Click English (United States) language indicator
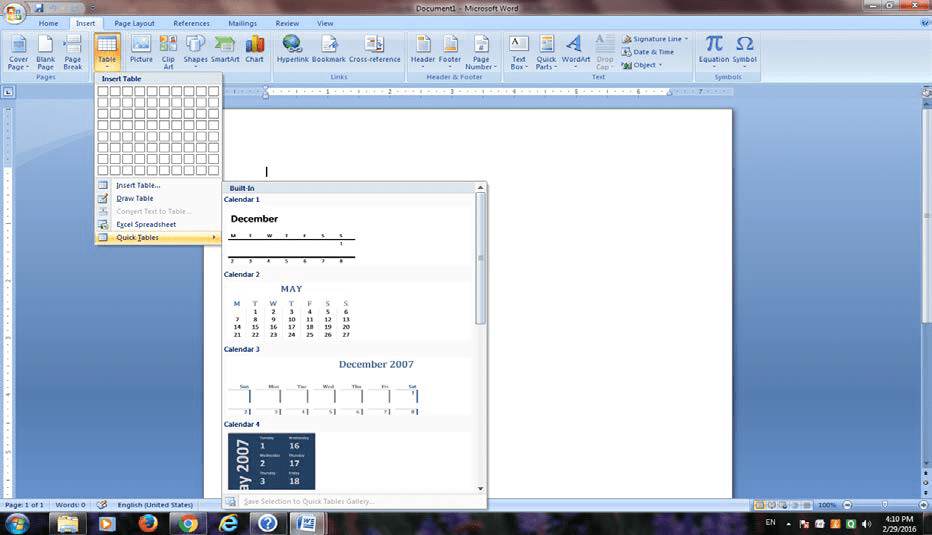This screenshot has height=535, width=932. [x=155, y=505]
